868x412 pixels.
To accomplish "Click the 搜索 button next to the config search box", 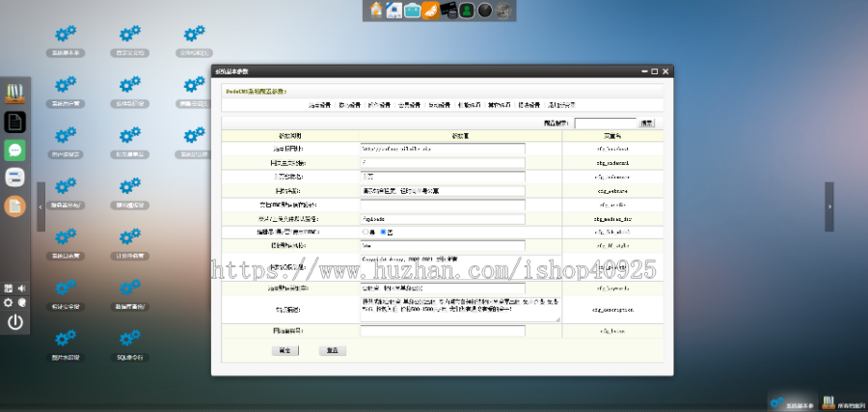I will [x=646, y=124].
